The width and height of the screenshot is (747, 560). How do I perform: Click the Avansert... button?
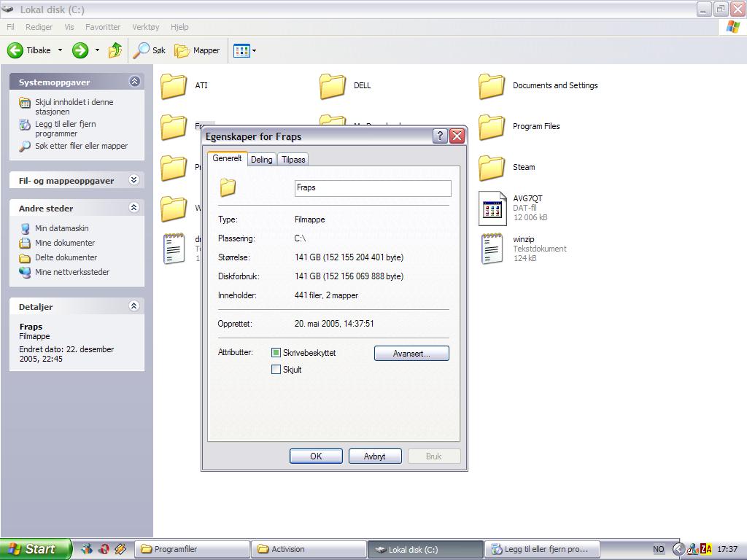(x=411, y=354)
